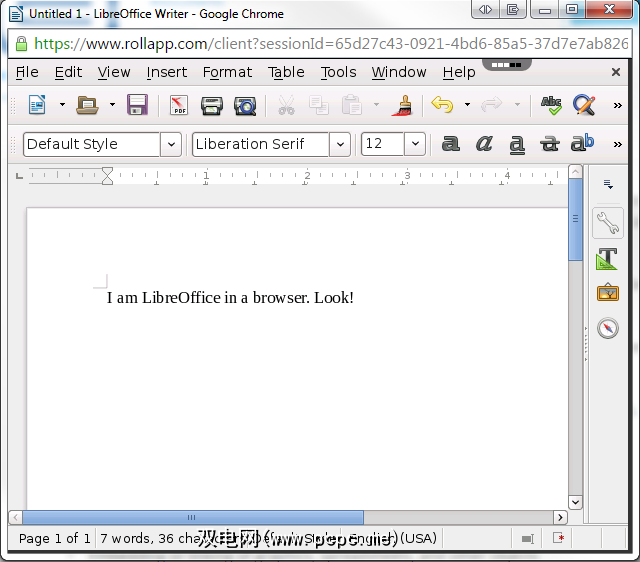Toggle Bold formatting
Screen dimensions: 640x562
tap(451, 144)
